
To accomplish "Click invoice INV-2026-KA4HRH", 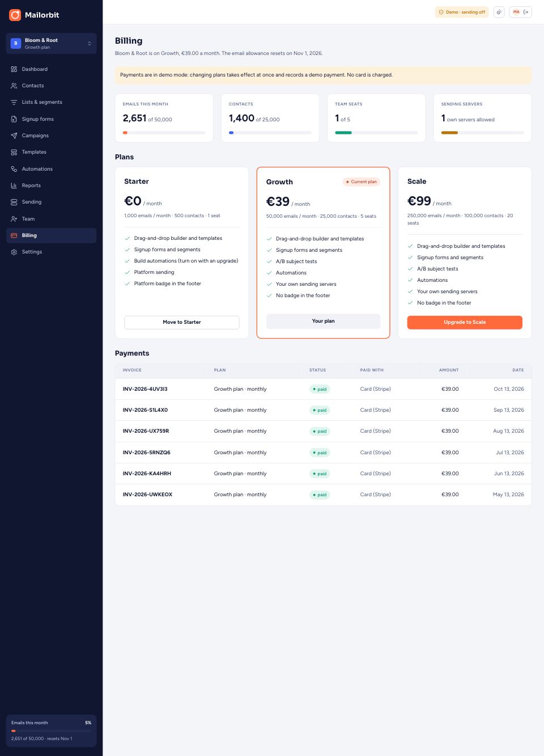I will [x=147, y=474].
